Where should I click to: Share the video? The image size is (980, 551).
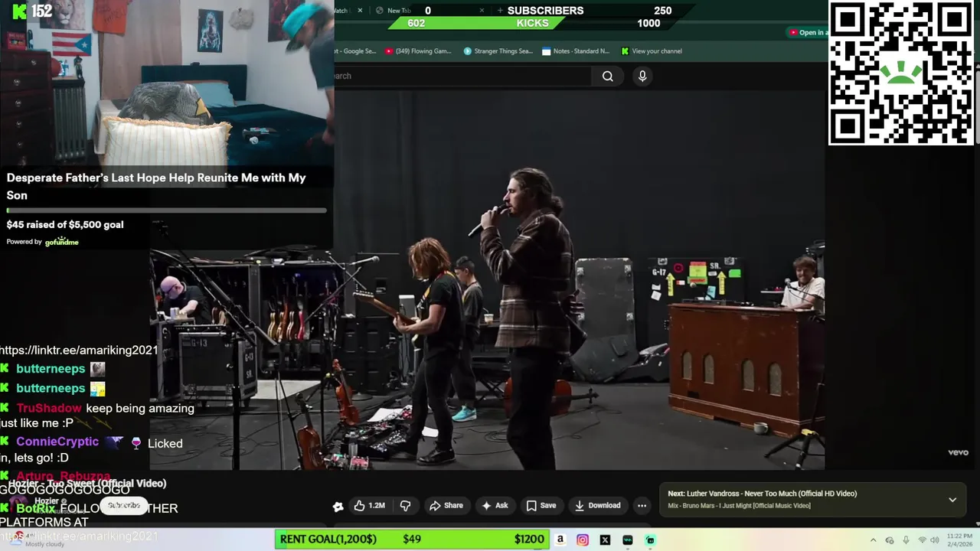click(446, 505)
